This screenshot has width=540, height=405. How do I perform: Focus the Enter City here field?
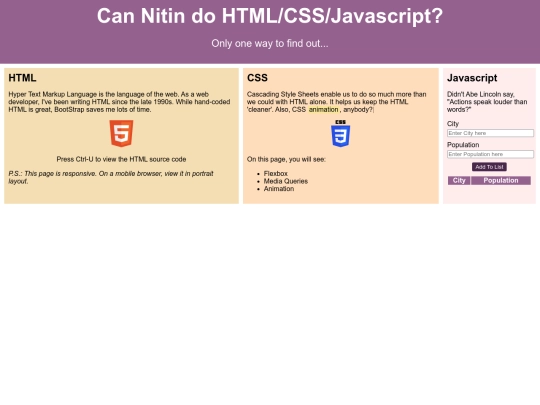[490, 133]
